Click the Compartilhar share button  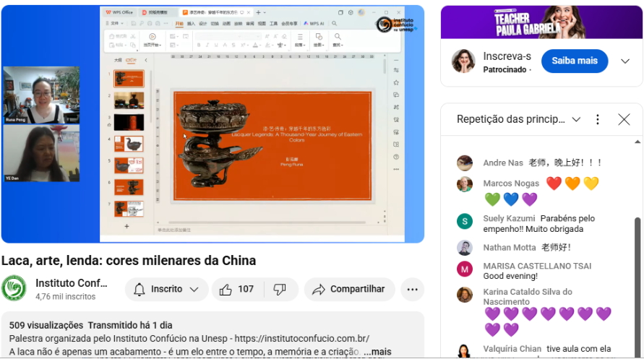click(x=349, y=290)
